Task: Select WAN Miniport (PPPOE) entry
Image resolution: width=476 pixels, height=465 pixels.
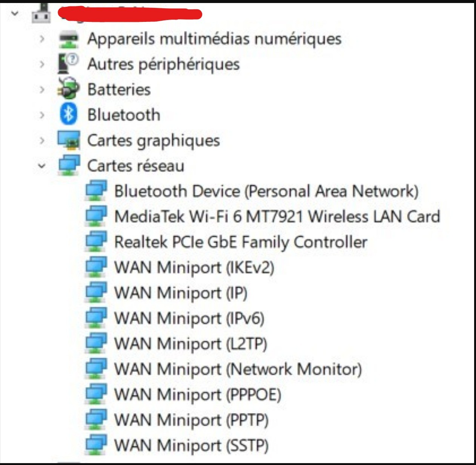Action: (198, 395)
